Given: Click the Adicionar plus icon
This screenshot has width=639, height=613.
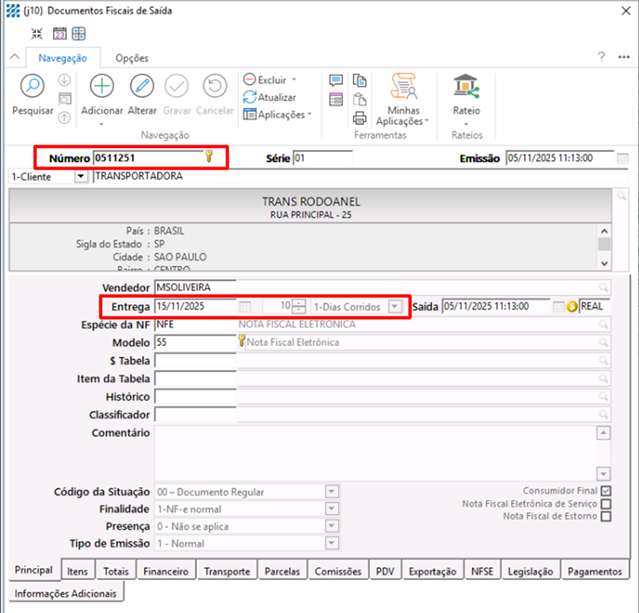Looking at the screenshot, I should click(x=102, y=87).
